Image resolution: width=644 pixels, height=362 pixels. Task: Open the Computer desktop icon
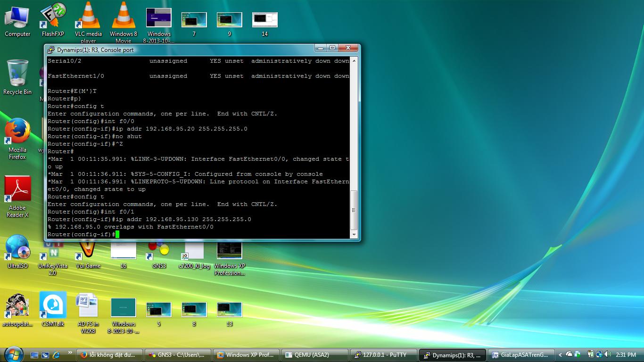(x=17, y=19)
